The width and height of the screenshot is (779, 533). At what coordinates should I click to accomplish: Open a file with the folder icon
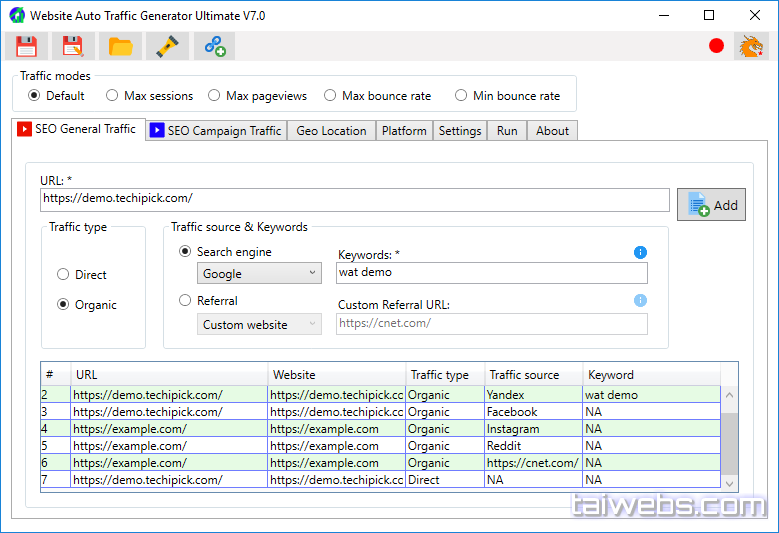(120, 46)
